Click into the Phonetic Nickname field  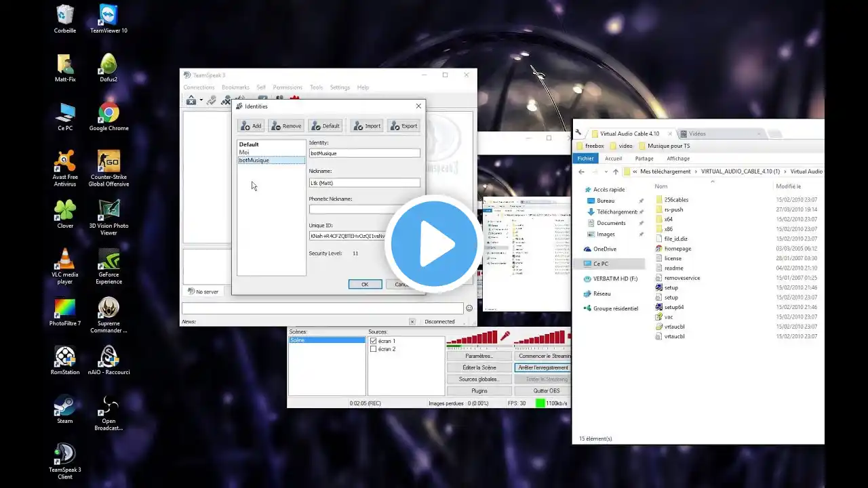(x=365, y=209)
